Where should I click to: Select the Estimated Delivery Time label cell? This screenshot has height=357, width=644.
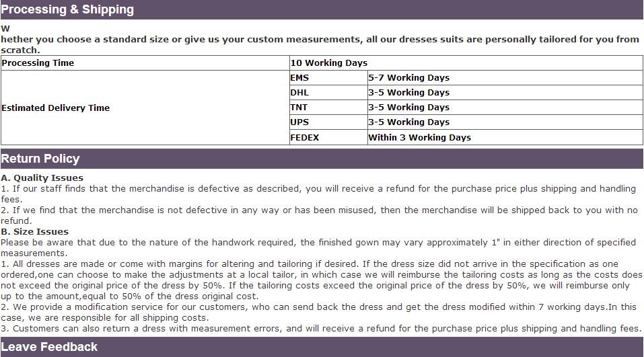click(56, 108)
